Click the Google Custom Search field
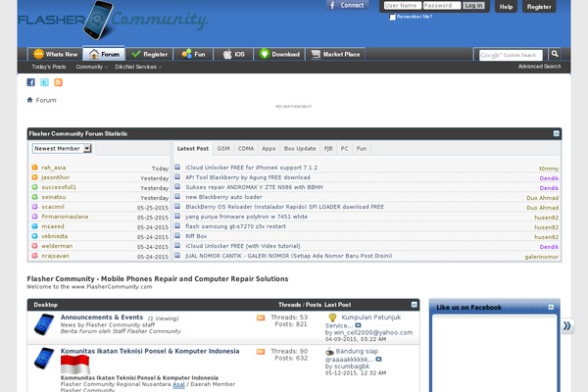The image size is (588, 392). pyautogui.click(x=511, y=55)
